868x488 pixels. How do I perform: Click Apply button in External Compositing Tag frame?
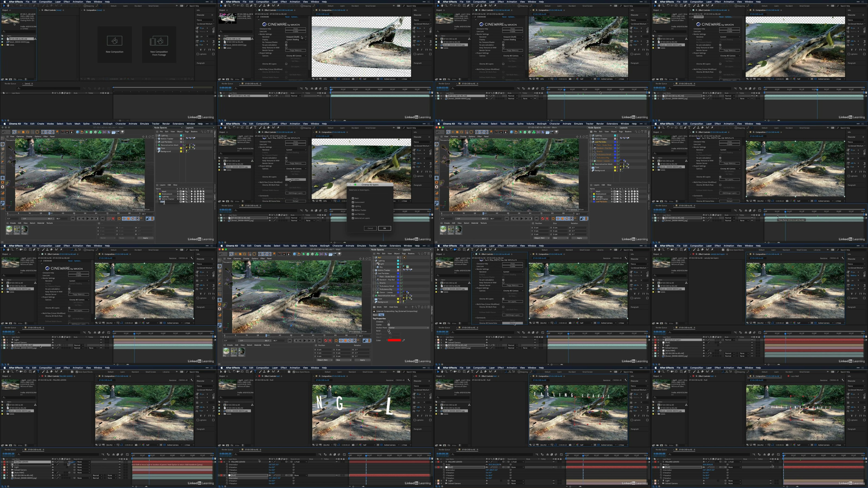pyautogui.click(x=362, y=360)
